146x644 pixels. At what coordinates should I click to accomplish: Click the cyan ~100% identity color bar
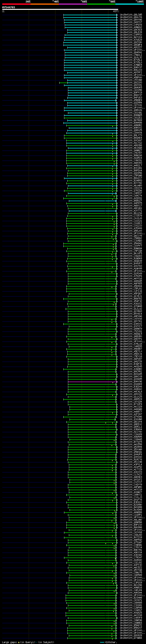130,4
